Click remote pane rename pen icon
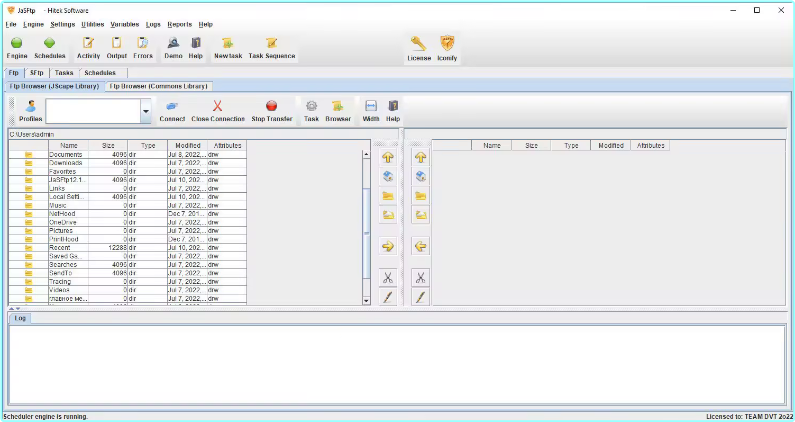The width and height of the screenshot is (795, 422). point(420,297)
